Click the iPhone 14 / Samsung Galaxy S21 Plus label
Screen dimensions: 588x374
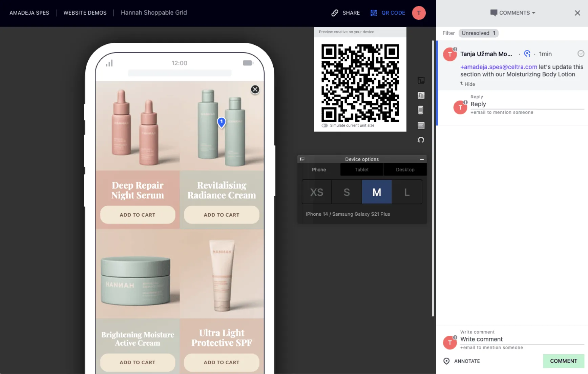click(x=348, y=214)
